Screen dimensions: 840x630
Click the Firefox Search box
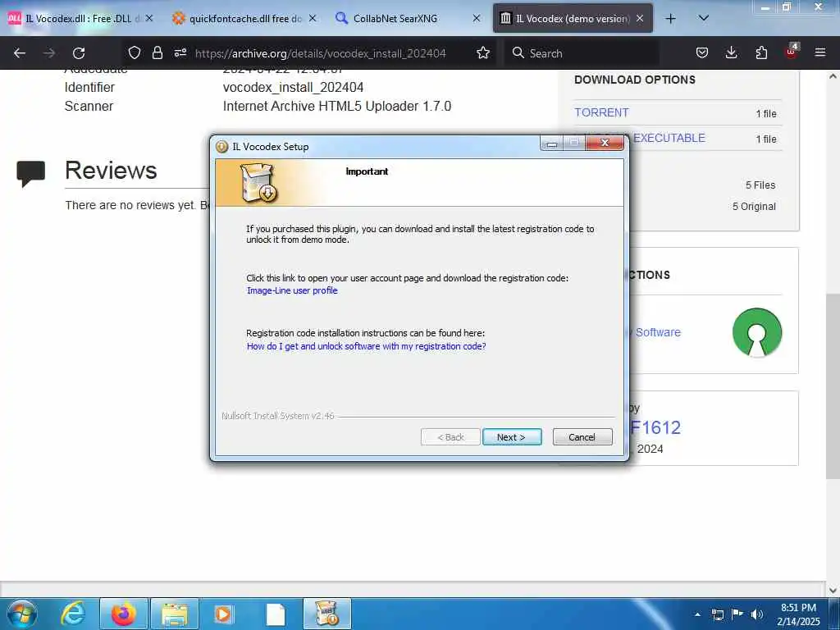click(x=582, y=53)
